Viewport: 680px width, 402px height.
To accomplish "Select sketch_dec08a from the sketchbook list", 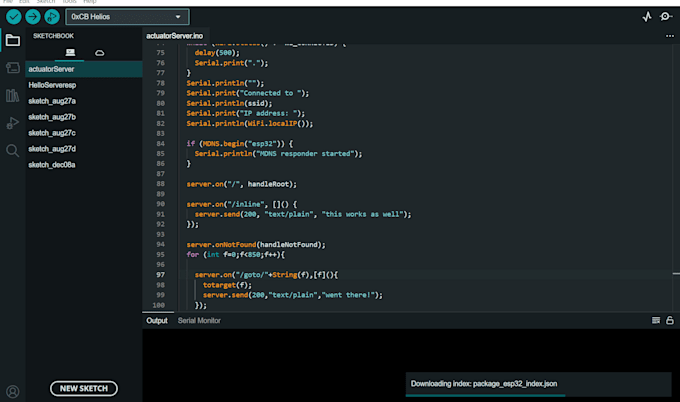I will [x=52, y=165].
